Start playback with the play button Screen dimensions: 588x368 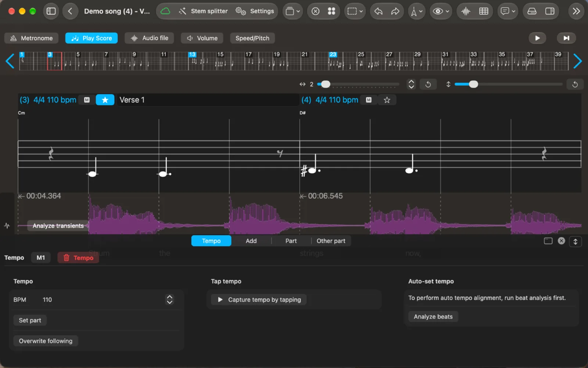pyautogui.click(x=537, y=38)
